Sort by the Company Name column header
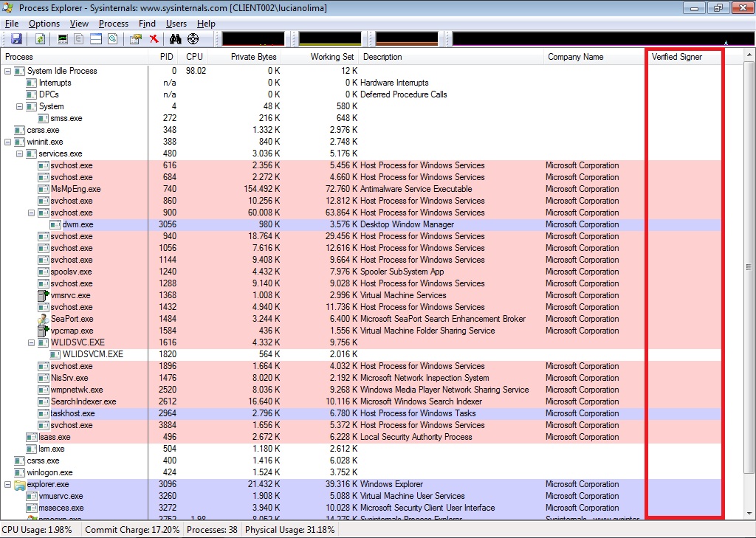 coord(594,57)
